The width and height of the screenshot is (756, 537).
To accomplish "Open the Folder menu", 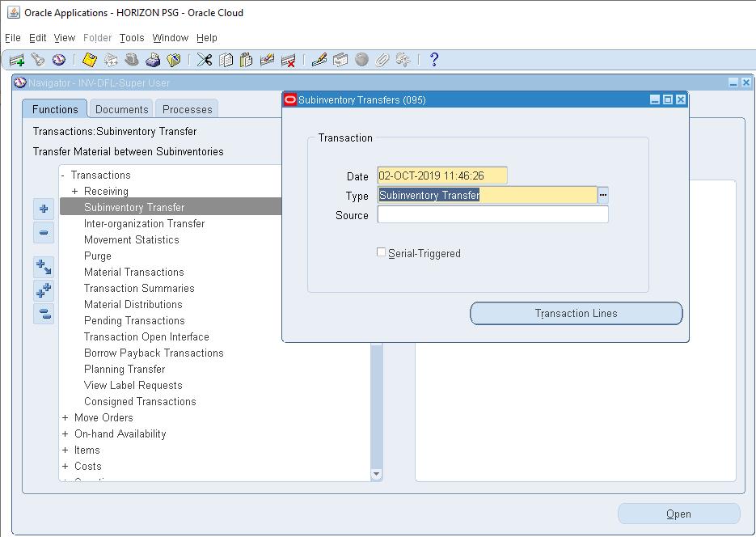I will [96, 37].
